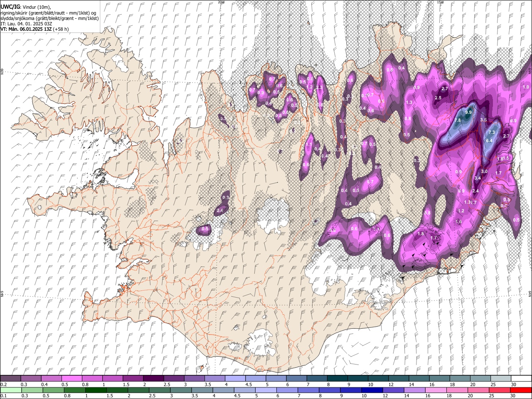Click the 3.4 precipitation value on the map
532x399 pixels.
pyautogui.click(x=478, y=178)
